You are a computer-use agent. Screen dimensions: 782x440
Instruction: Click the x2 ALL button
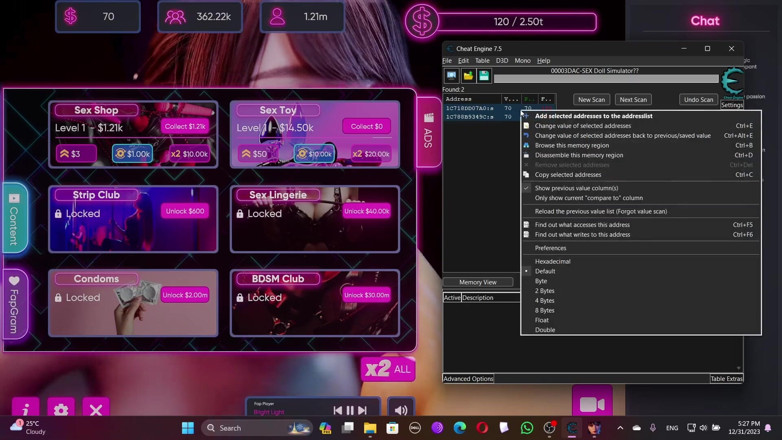388,369
